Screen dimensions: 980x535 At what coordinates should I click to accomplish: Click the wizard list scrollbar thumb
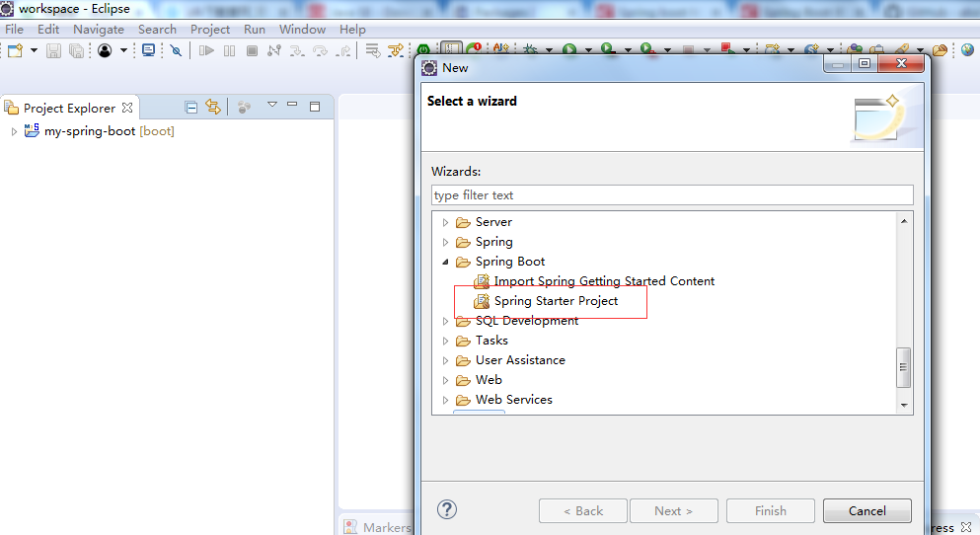tap(903, 367)
